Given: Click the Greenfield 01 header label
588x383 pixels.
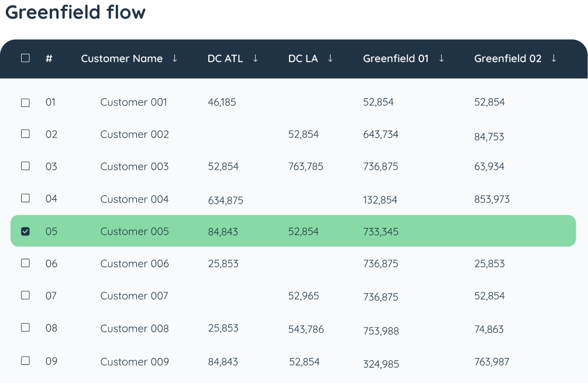Looking at the screenshot, I should [x=396, y=58].
